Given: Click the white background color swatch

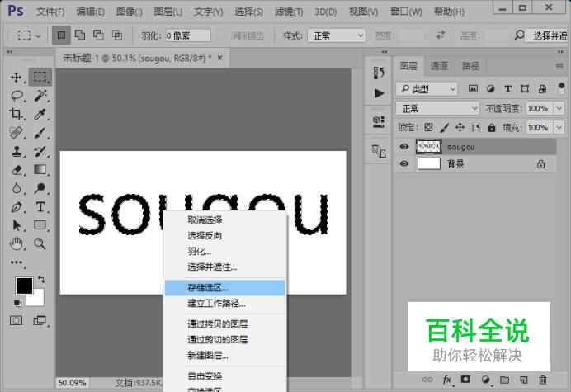Looking at the screenshot, I should pyautogui.click(x=38, y=300).
